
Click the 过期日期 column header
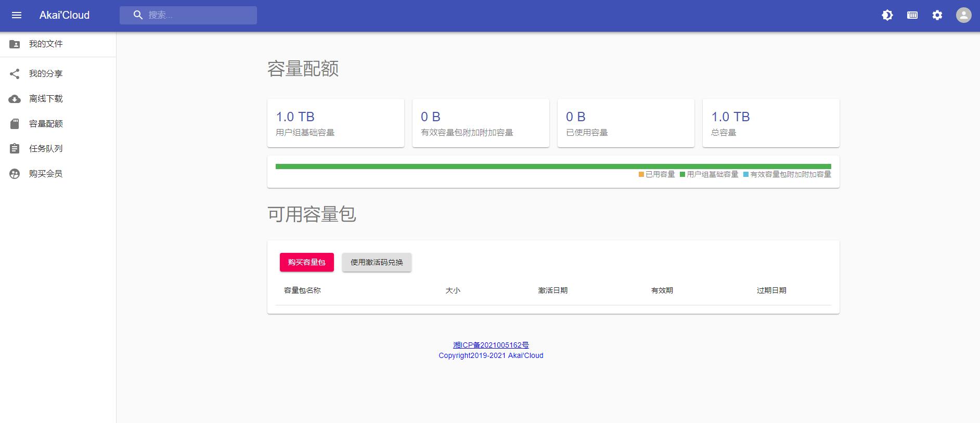pyautogui.click(x=771, y=290)
